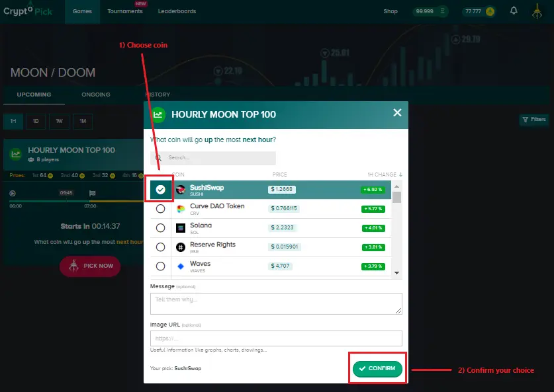The height and width of the screenshot is (392, 554).
Task: Click the Curve DAO price $0.766115
Action: click(x=284, y=208)
